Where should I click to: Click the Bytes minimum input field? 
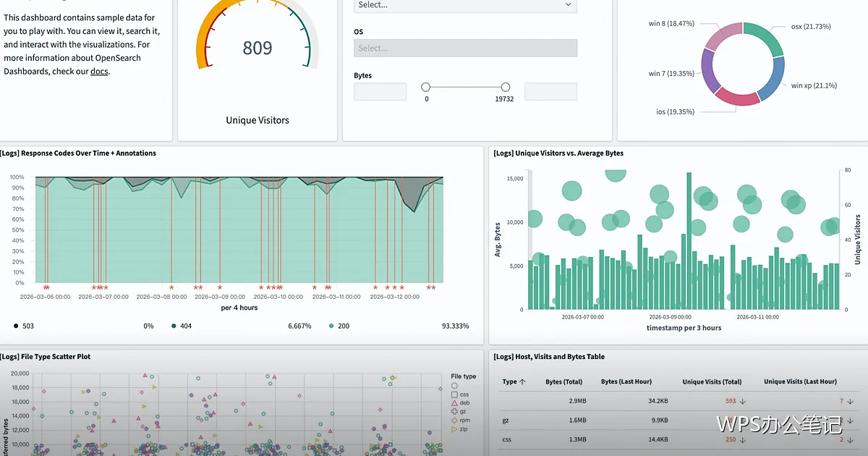(380, 91)
